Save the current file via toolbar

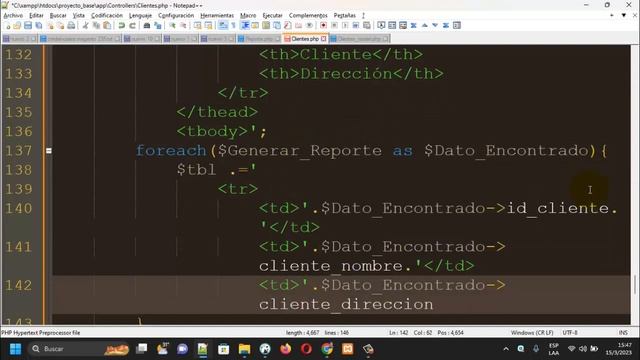[28, 25]
